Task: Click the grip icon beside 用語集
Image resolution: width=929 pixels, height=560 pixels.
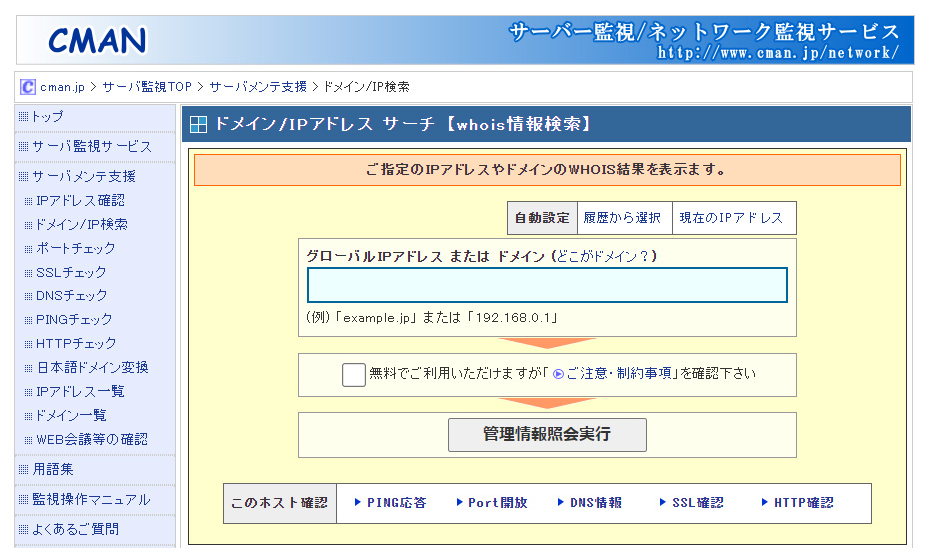Action: (23, 469)
